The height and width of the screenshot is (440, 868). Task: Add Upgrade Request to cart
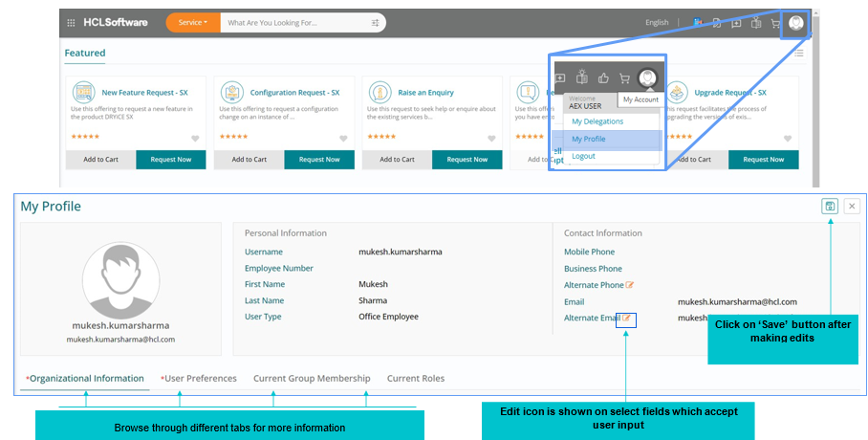point(694,160)
